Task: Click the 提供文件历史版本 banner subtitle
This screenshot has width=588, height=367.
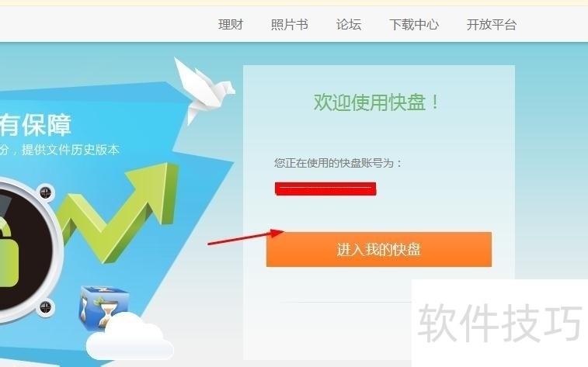Action: pyautogui.click(x=71, y=150)
